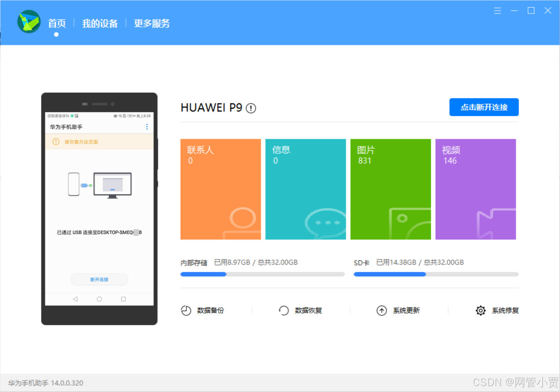
Task: Click the orange warning icon on phone
Action: (x=56, y=142)
